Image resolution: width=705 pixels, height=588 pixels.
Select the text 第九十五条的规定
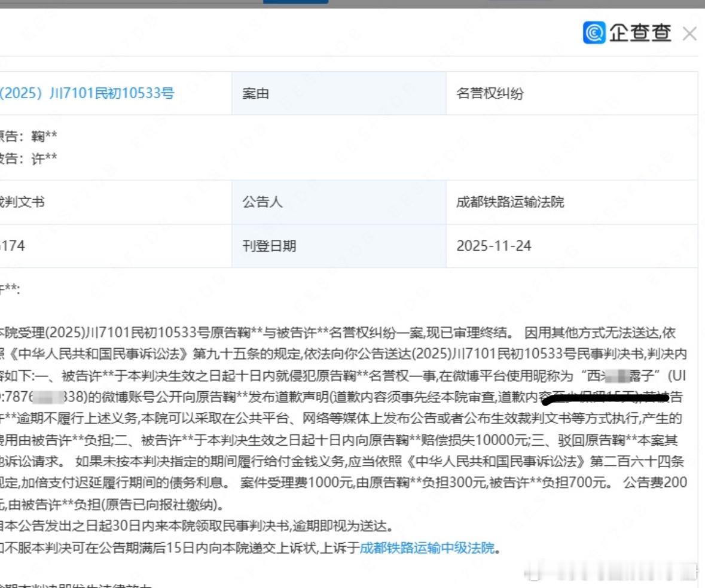(x=247, y=354)
